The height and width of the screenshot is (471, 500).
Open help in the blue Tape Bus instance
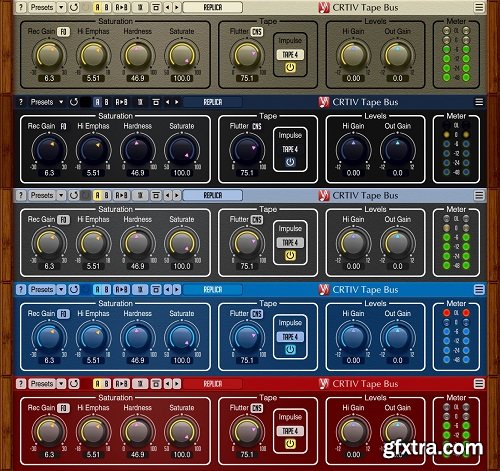click(21, 289)
